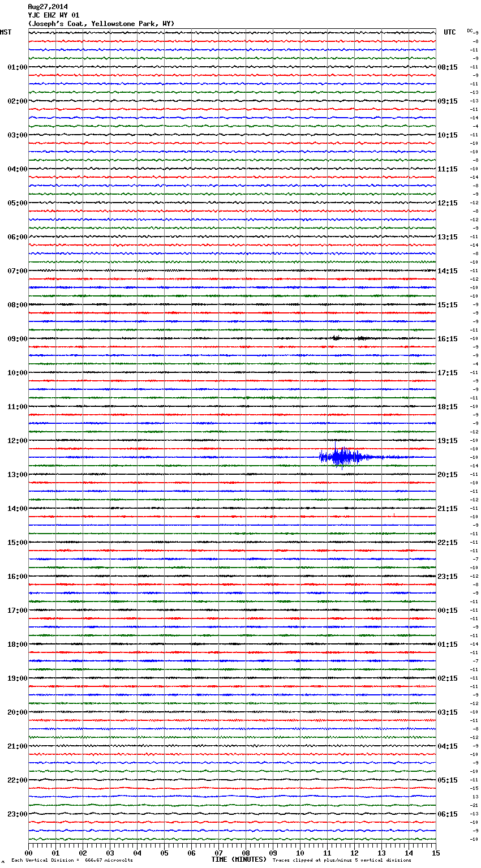
Task: Click the UTC timezone header
Action: (450, 32)
